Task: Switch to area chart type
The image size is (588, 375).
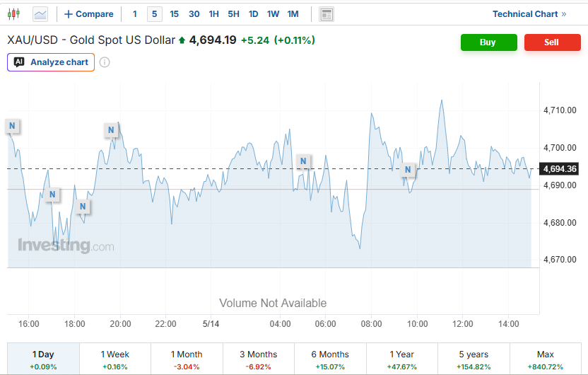Action: pos(40,14)
